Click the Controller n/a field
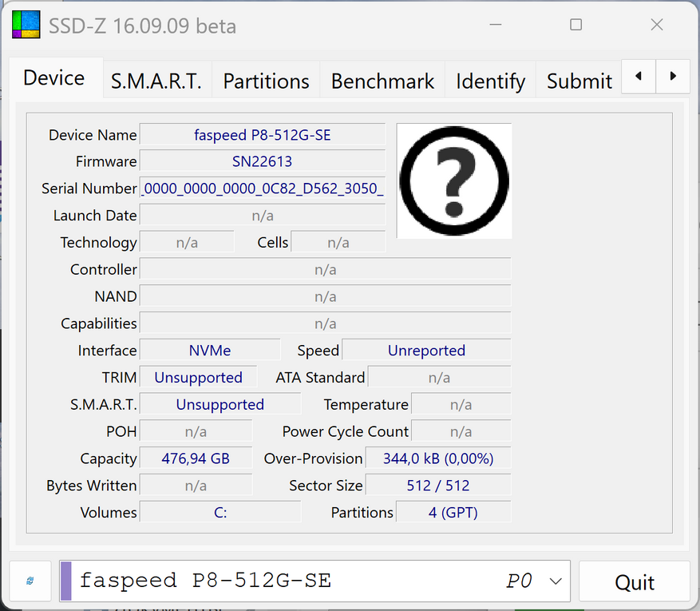700x611 pixels. click(325, 269)
